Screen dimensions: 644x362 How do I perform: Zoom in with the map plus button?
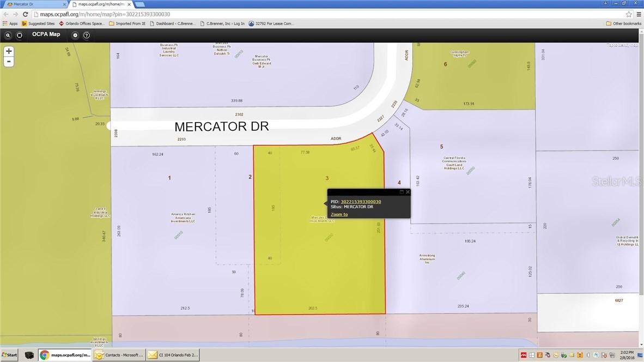point(9,51)
